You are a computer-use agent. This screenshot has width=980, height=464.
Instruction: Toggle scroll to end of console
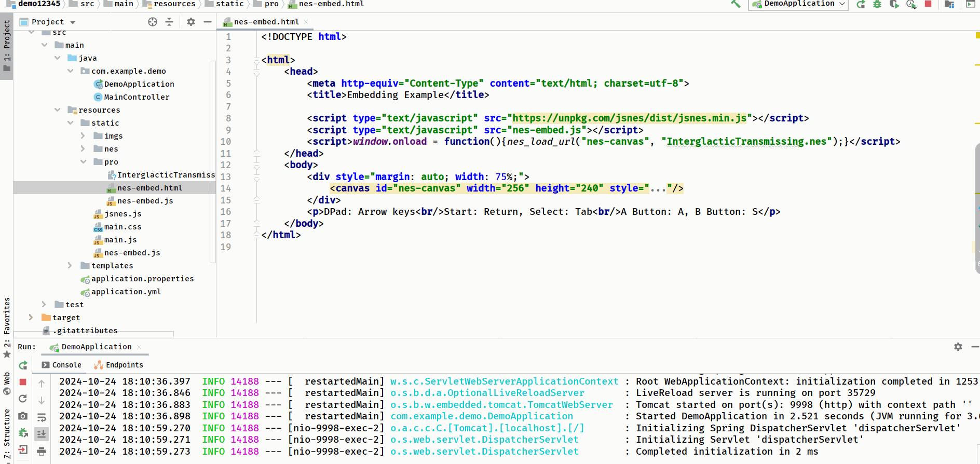coord(42,434)
